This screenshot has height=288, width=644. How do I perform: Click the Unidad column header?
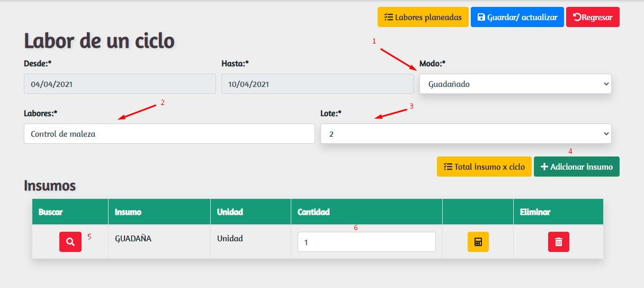[230, 212]
